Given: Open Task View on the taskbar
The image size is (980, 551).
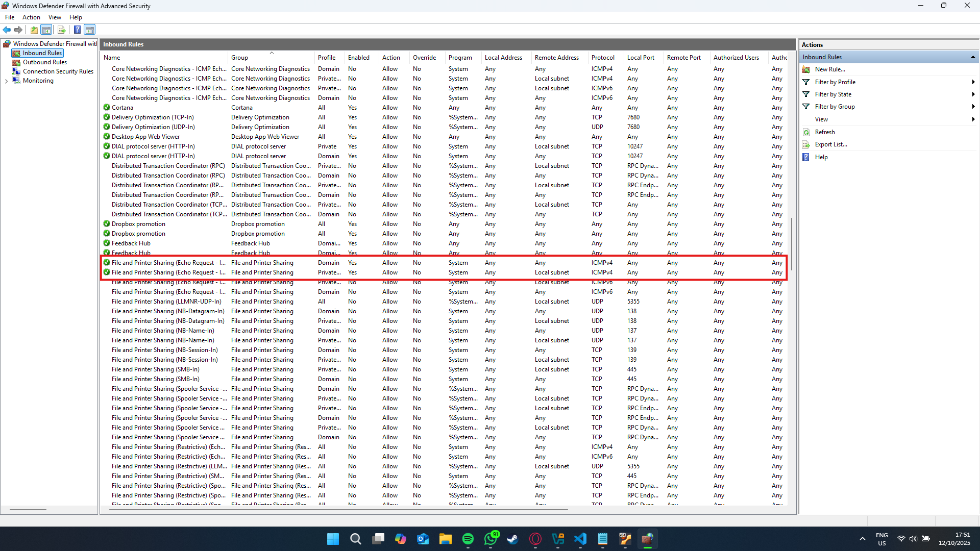Looking at the screenshot, I should pos(378,539).
